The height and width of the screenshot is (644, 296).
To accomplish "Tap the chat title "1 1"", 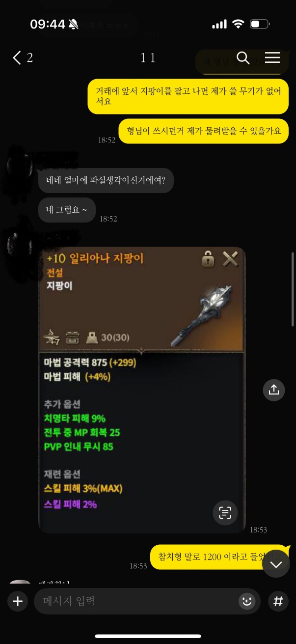I will (148, 58).
